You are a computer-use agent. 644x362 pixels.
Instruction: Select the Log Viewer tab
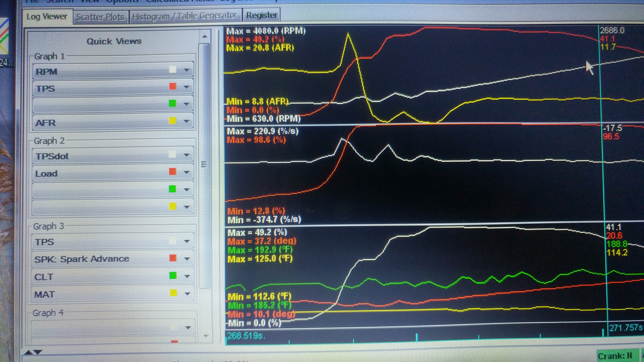pos(47,17)
